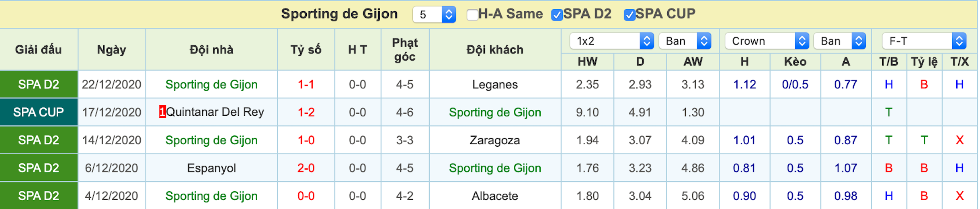This screenshot has width=980, height=209.
Task: Open the F-T period dropdown
Action: tap(924, 41)
